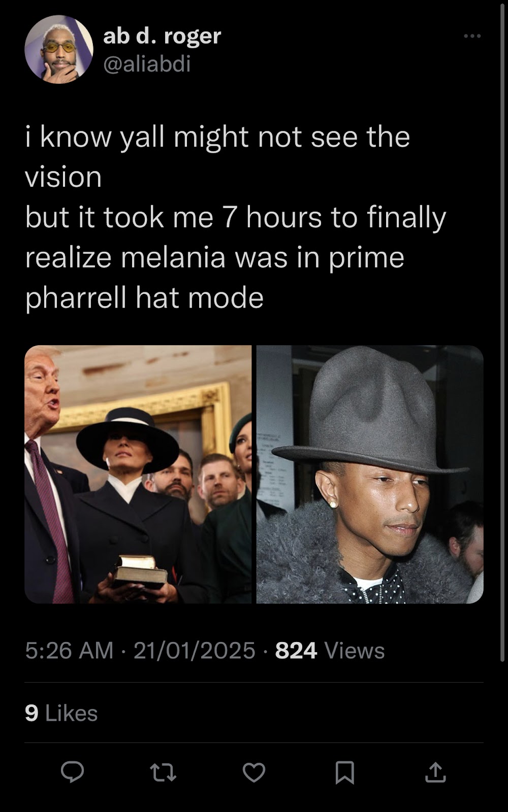Screen dimensions: 508x812
Task: Like the tweet with the heart icon
Action: [254, 772]
